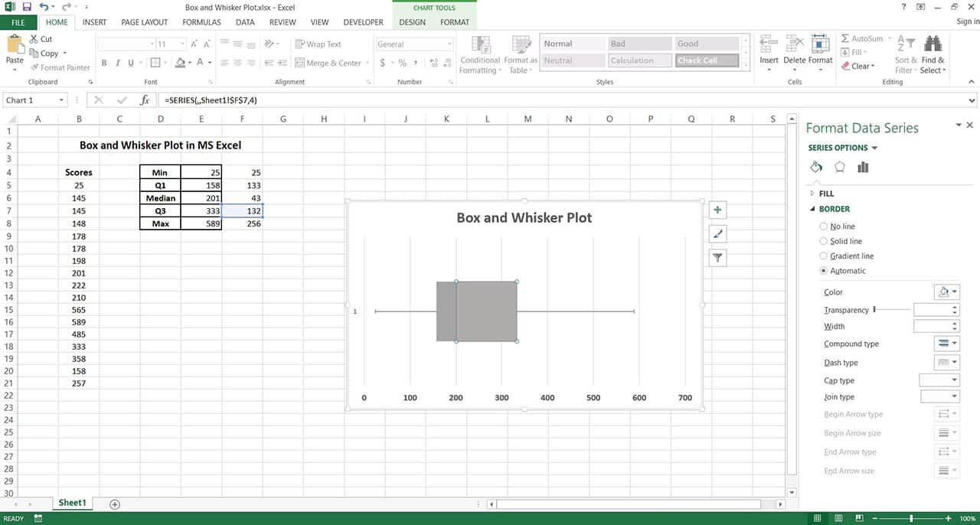Switch to Fill & Line paint bucket icon
980x525 pixels.
click(x=815, y=166)
